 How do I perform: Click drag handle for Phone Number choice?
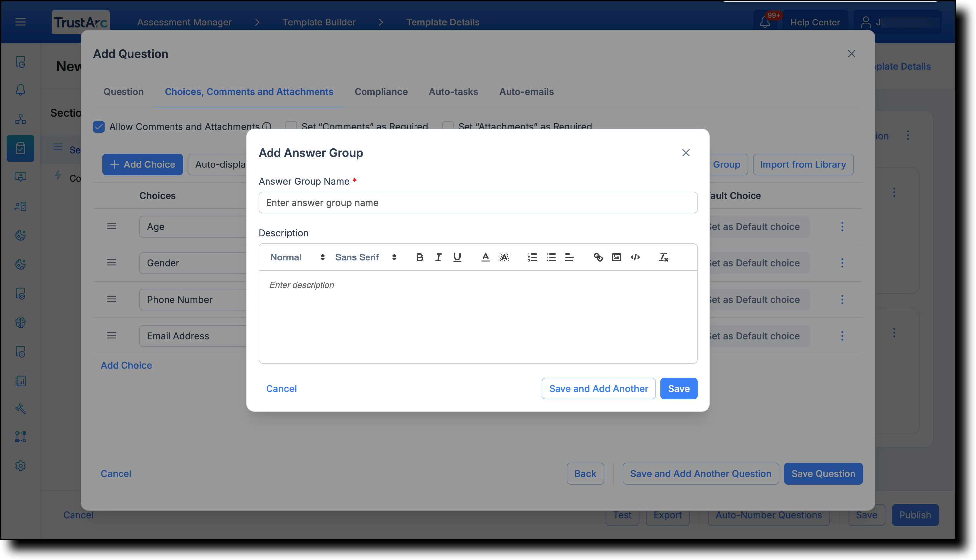coord(112,299)
